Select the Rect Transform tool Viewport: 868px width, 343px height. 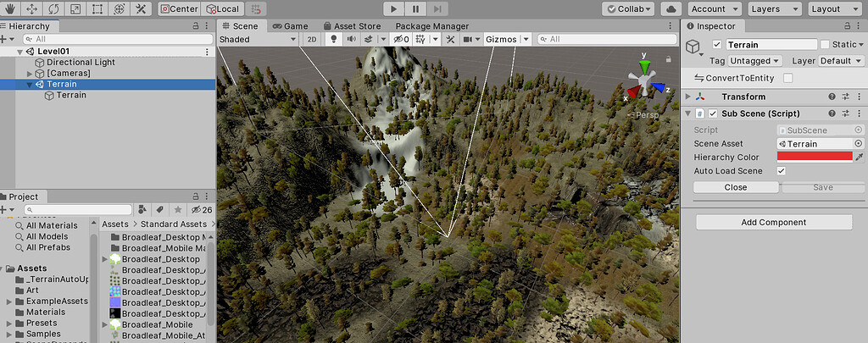(97, 8)
